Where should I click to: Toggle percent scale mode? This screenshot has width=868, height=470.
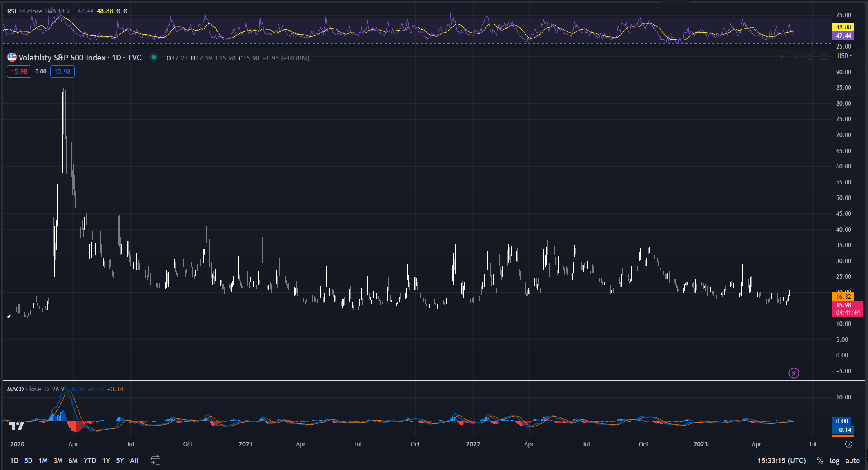coord(819,461)
